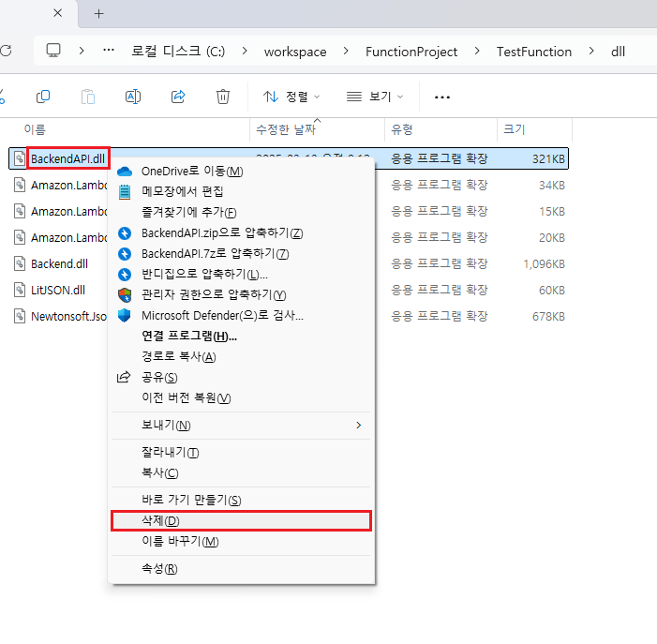The height and width of the screenshot is (644, 657).
Task: Choose 복사(C) from context menu
Action: 241,473
